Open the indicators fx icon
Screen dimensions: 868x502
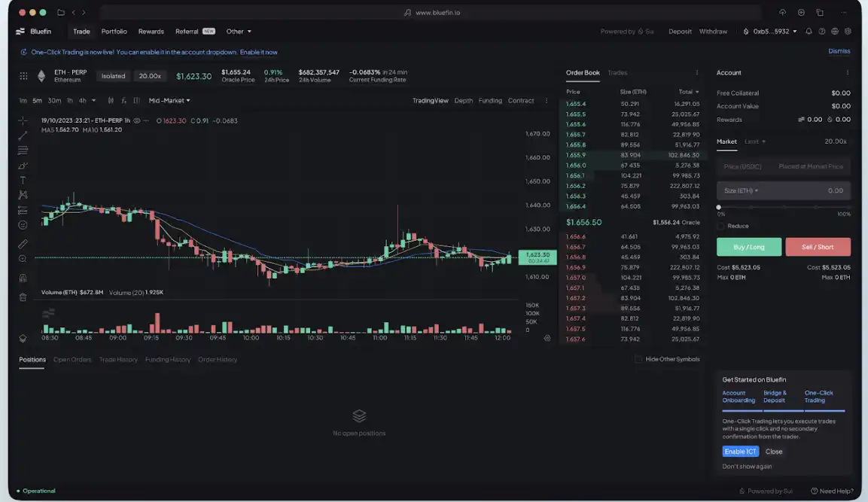point(123,101)
